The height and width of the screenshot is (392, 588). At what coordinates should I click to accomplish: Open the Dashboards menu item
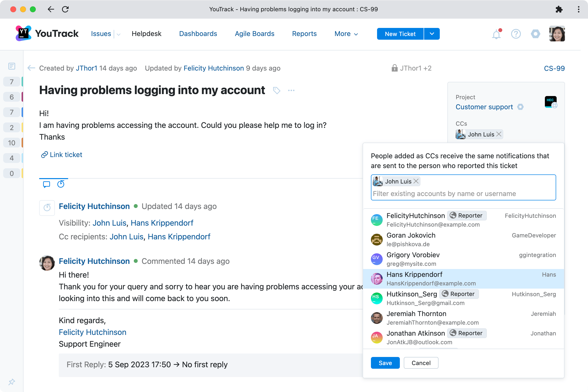pyautogui.click(x=198, y=34)
